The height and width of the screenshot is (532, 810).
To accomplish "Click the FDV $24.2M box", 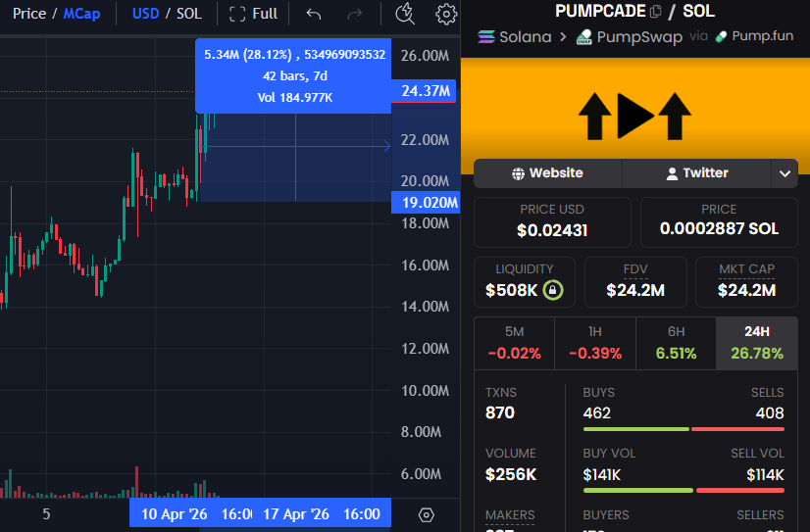I will click(x=635, y=282).
